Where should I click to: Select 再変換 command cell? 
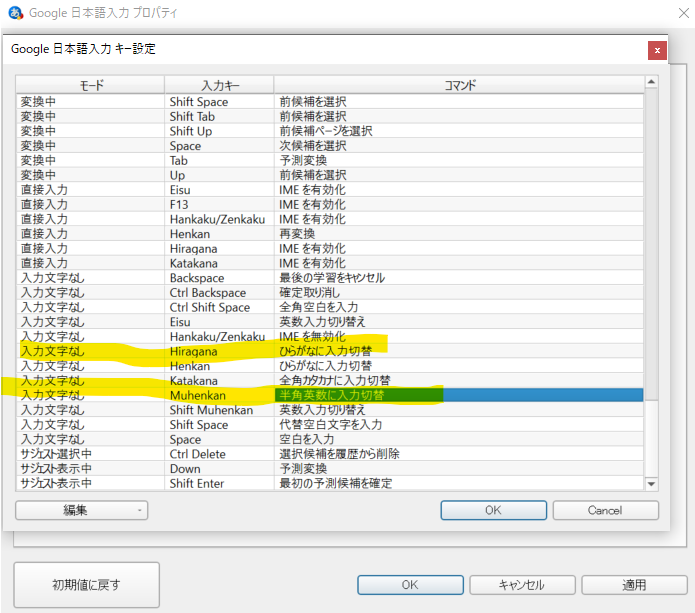coord(459,234)
